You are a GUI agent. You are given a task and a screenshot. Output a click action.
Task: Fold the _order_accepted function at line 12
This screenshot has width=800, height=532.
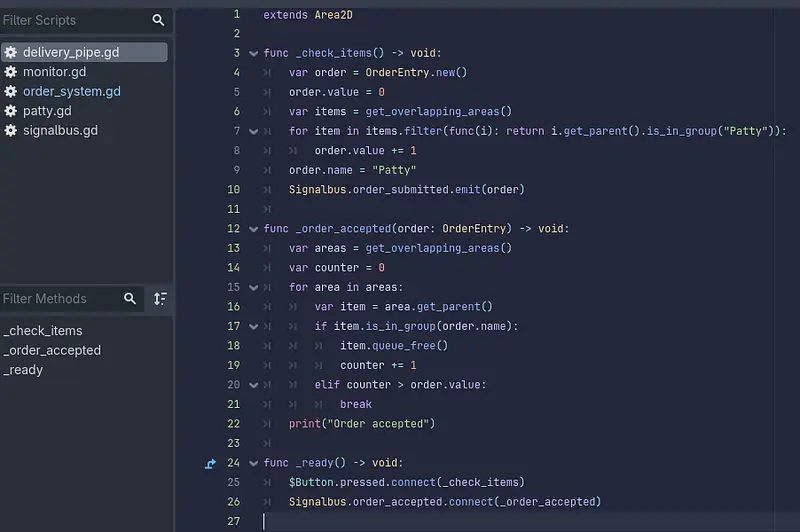click(x=253, y=229)
